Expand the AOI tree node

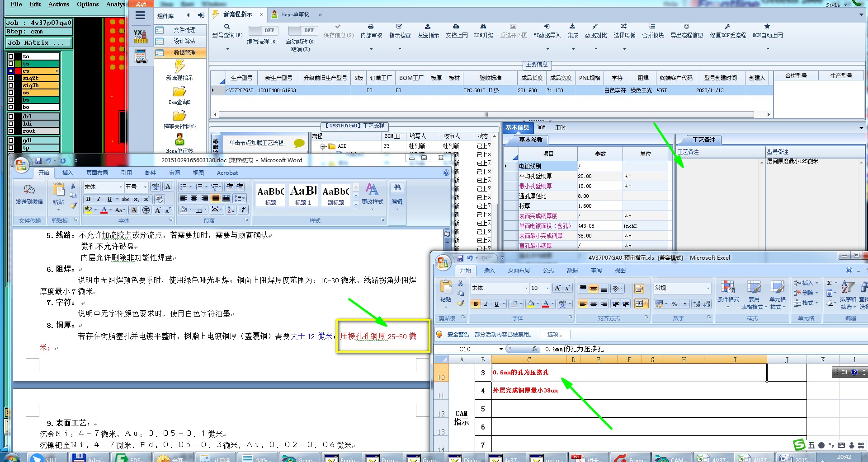point(322,146)
